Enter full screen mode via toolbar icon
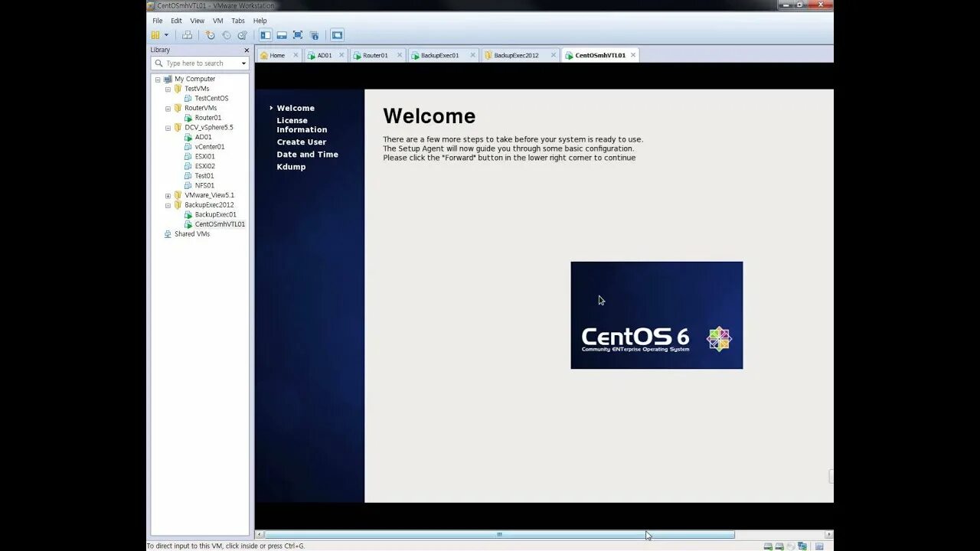The height and width of the screenshot is (551, 980). point(298,35)
